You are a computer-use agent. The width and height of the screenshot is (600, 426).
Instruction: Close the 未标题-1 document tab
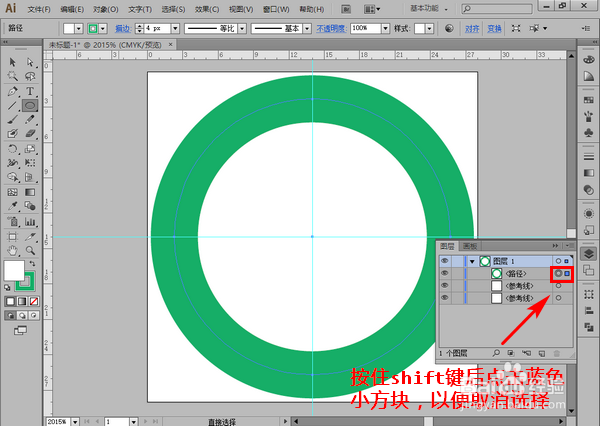(171, 45)
